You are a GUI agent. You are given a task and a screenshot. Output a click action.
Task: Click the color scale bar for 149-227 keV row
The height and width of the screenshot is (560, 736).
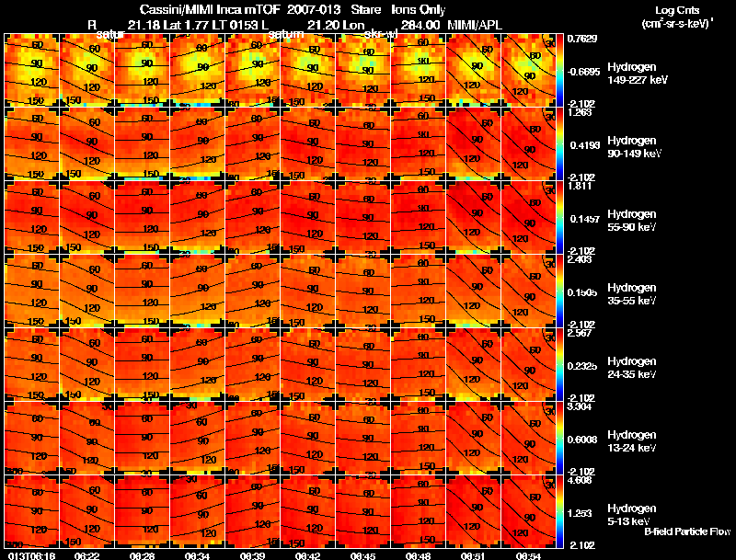point(559,70)
